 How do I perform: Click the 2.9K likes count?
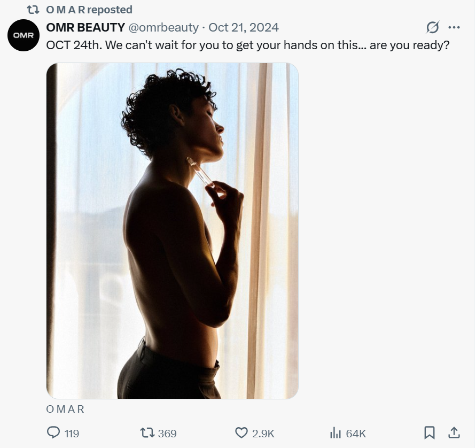click(263, 434)
